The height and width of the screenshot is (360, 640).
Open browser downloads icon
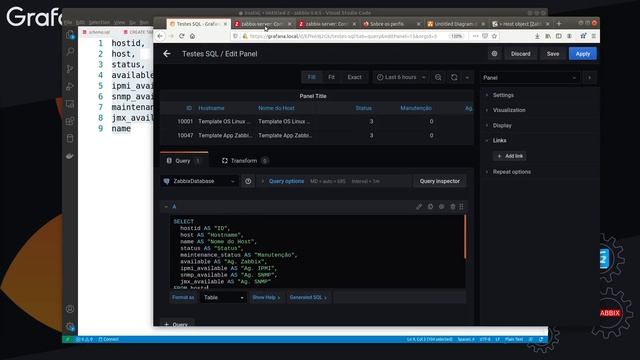click(x=537, y=36)
